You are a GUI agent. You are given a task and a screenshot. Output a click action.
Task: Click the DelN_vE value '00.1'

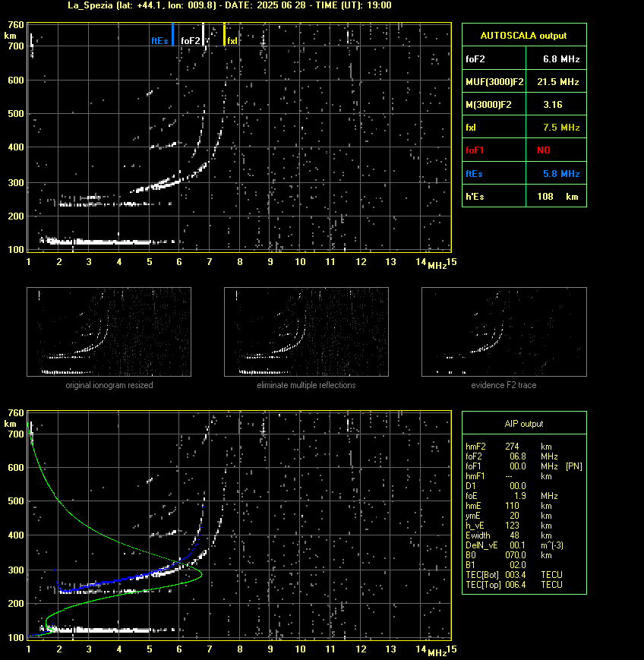(x=518, y=545)
